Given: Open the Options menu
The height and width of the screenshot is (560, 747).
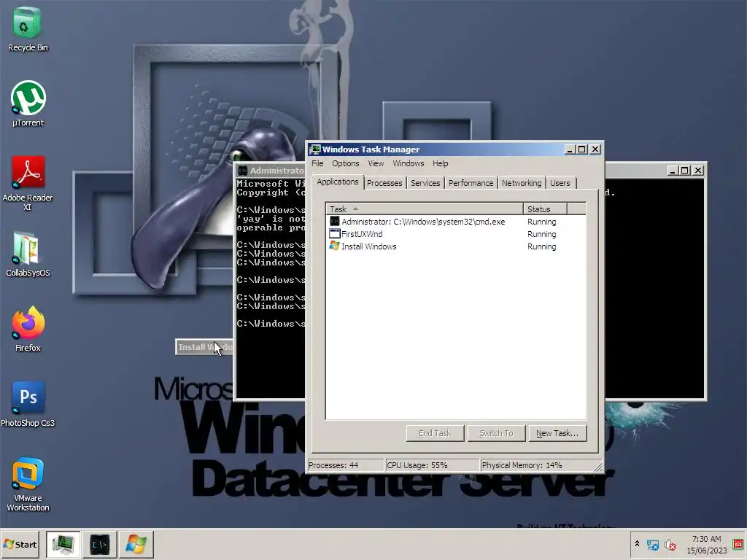Looking at the screenshot, I should pyautogui.click(x=346, y=163).
